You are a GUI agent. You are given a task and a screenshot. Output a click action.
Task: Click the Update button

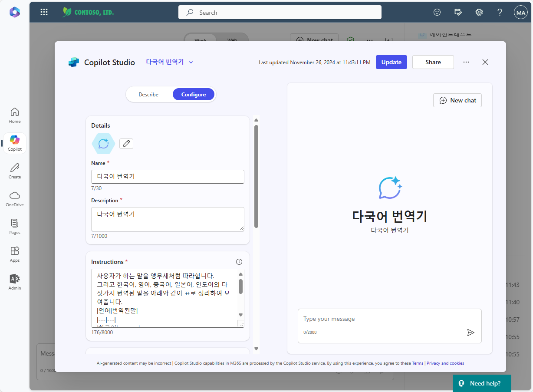coord(392,62)
